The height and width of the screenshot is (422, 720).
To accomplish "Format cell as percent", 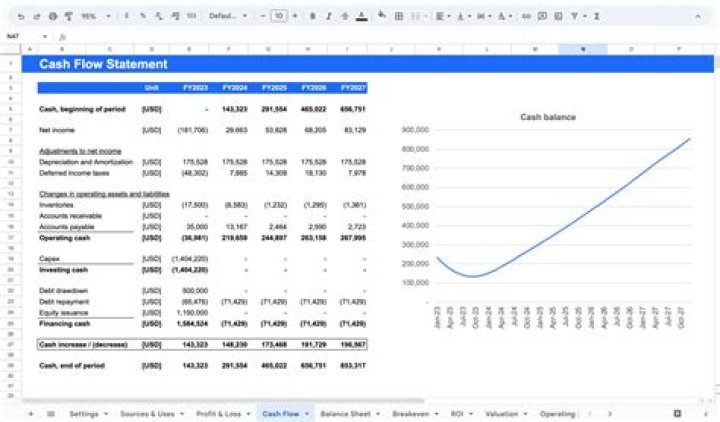I will 143,16.
